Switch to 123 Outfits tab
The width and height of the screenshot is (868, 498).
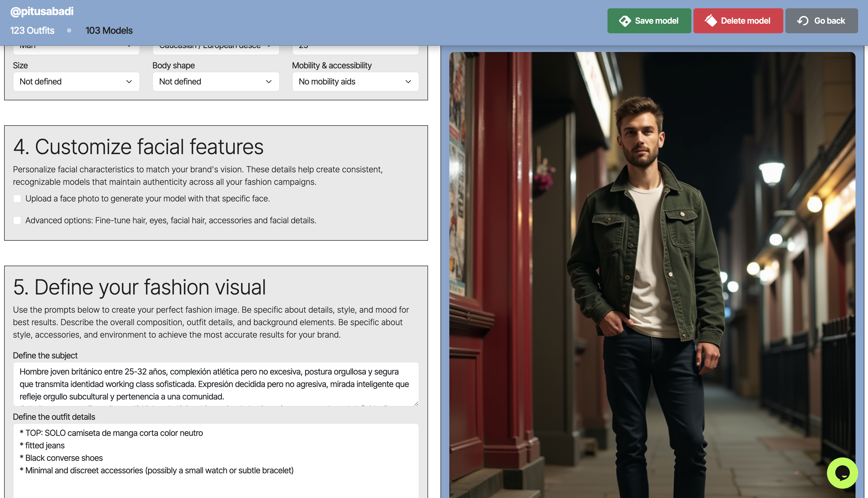(x=32, y=30)
